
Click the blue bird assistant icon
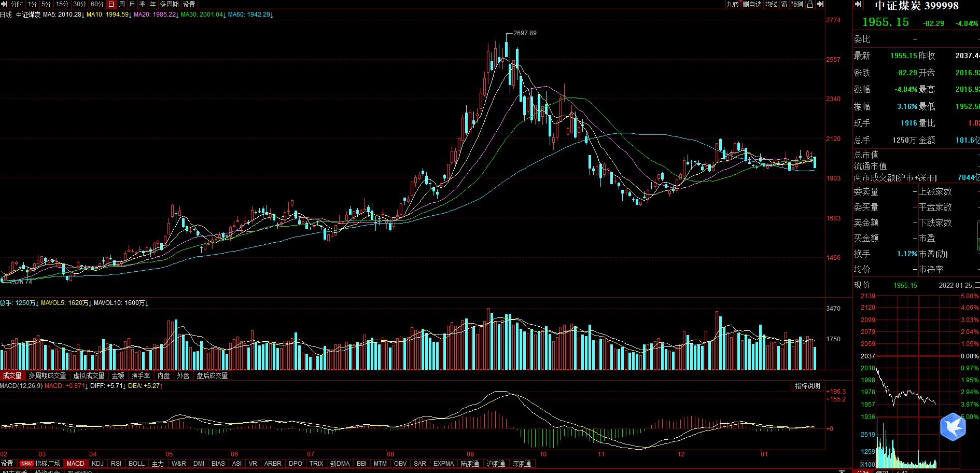(x=953, y=426)
